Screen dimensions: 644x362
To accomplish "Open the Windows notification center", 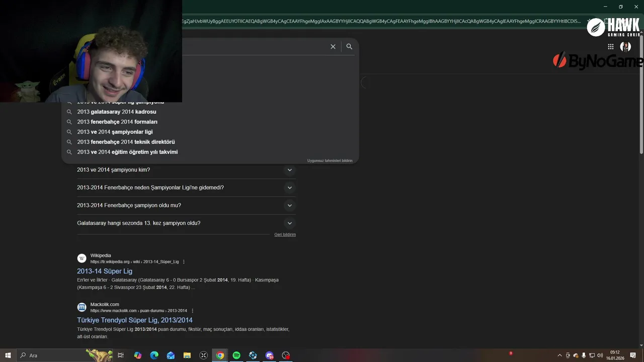I will (x=633, y=355).
